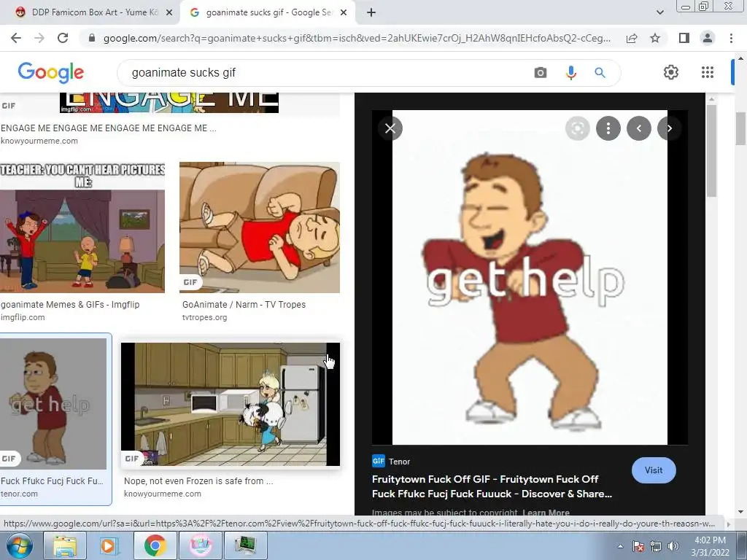
Task: Close the DDP Famicom Box Art tab
Action: tap(169, 13)
